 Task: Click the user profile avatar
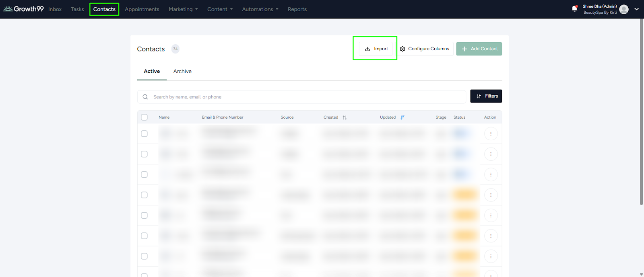624,9
